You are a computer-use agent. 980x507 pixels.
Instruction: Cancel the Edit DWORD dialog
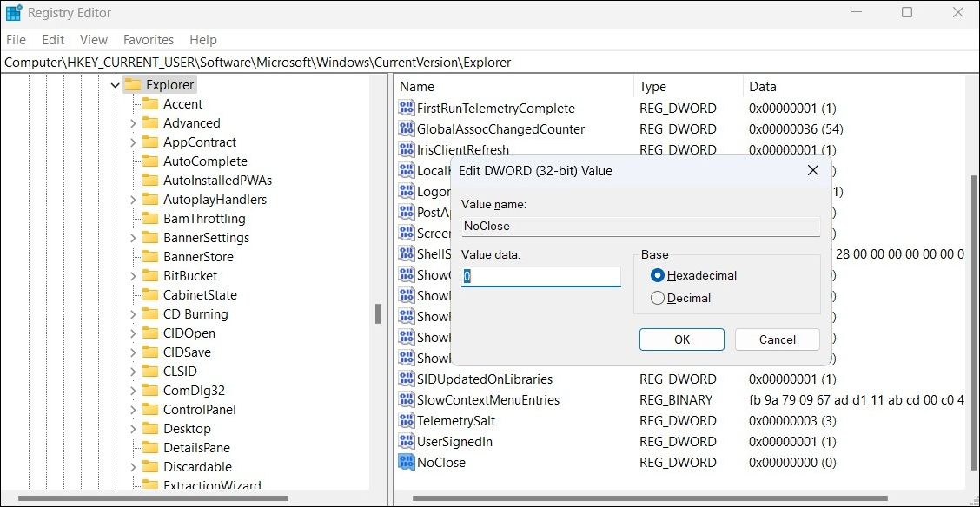coord(777,339)
